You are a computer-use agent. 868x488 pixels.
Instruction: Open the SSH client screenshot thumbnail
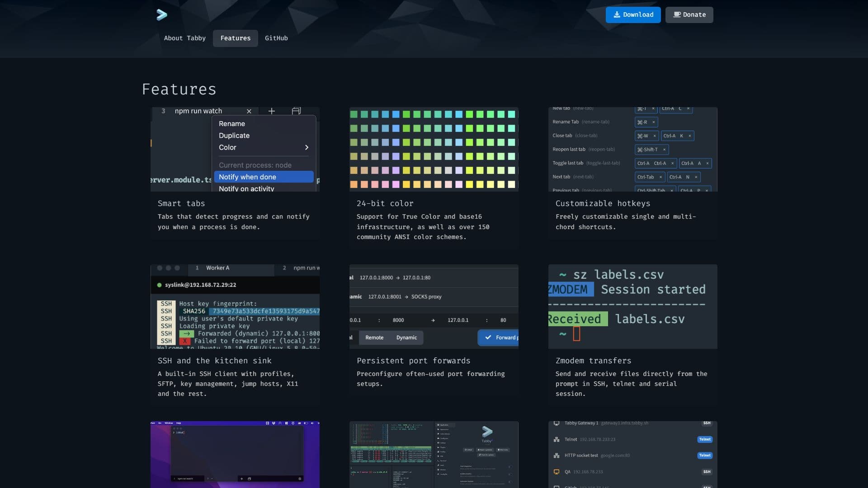tap(235, 306)
